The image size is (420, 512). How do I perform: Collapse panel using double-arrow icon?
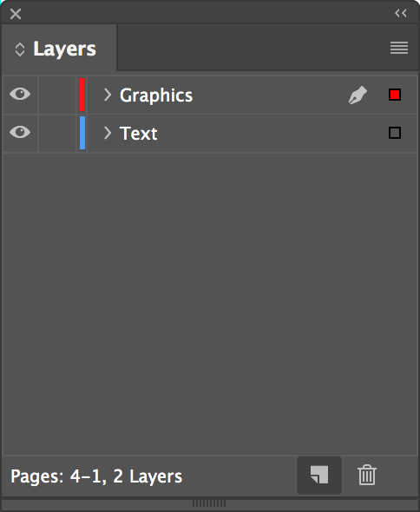pos(401,13)
